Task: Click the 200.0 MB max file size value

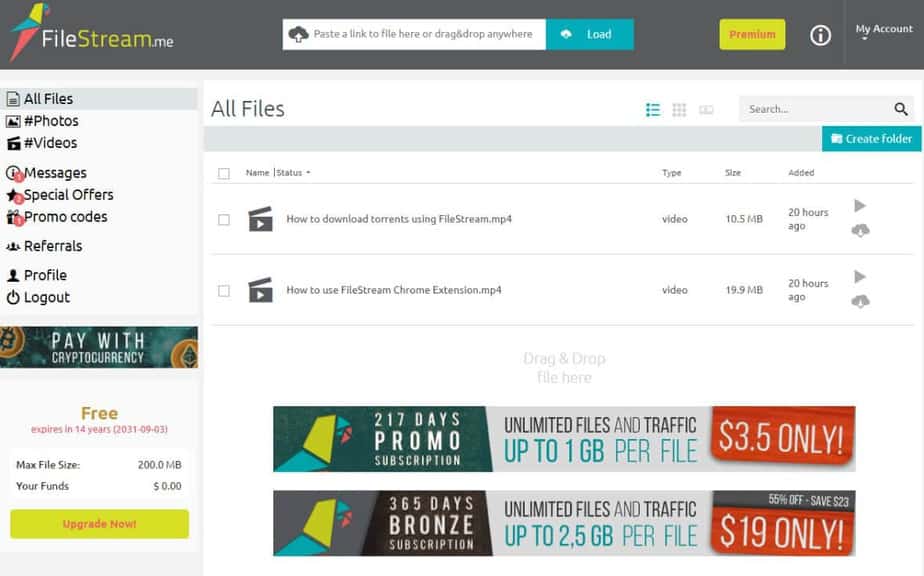Action: tap(160, 465)
